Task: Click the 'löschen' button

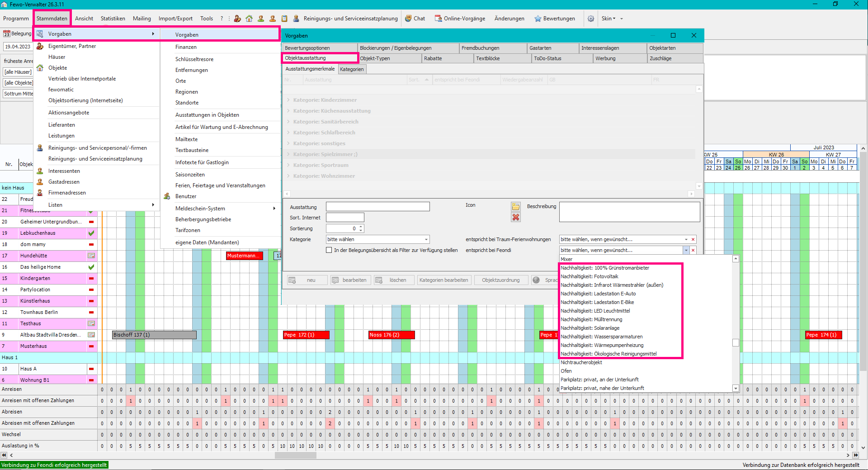Action: click(x=394, y=280)
